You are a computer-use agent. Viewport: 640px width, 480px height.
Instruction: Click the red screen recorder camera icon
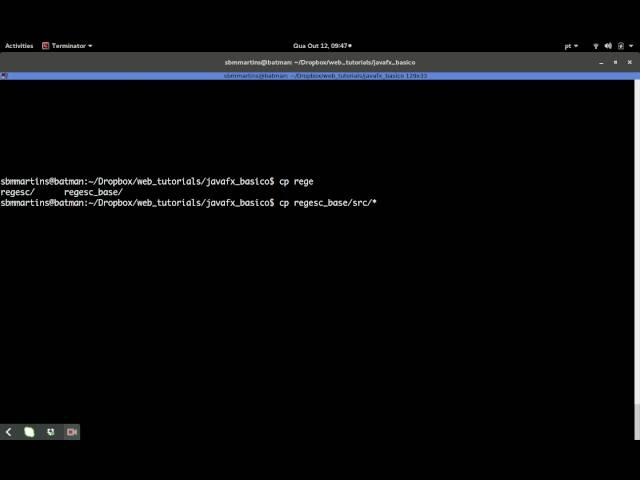tap(72, 432)
